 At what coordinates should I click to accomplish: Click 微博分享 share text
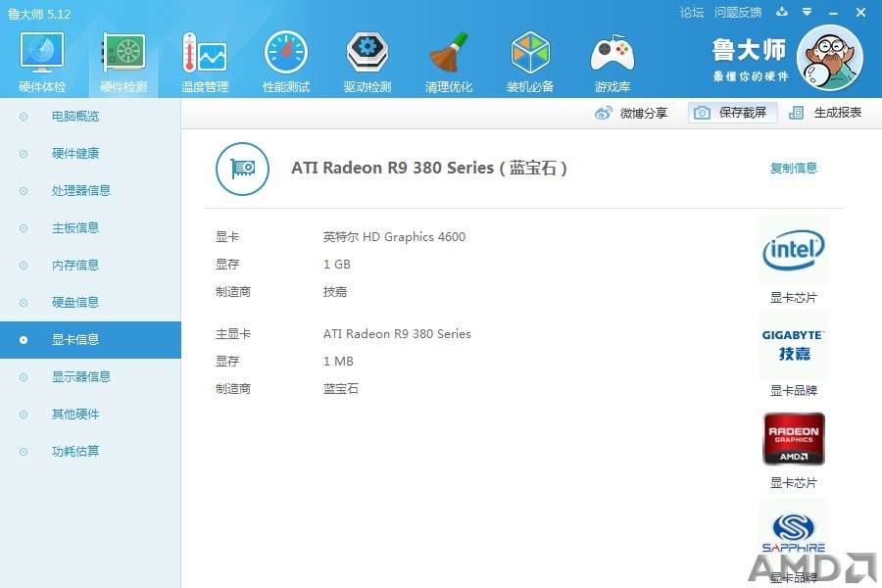pos(644,113)
